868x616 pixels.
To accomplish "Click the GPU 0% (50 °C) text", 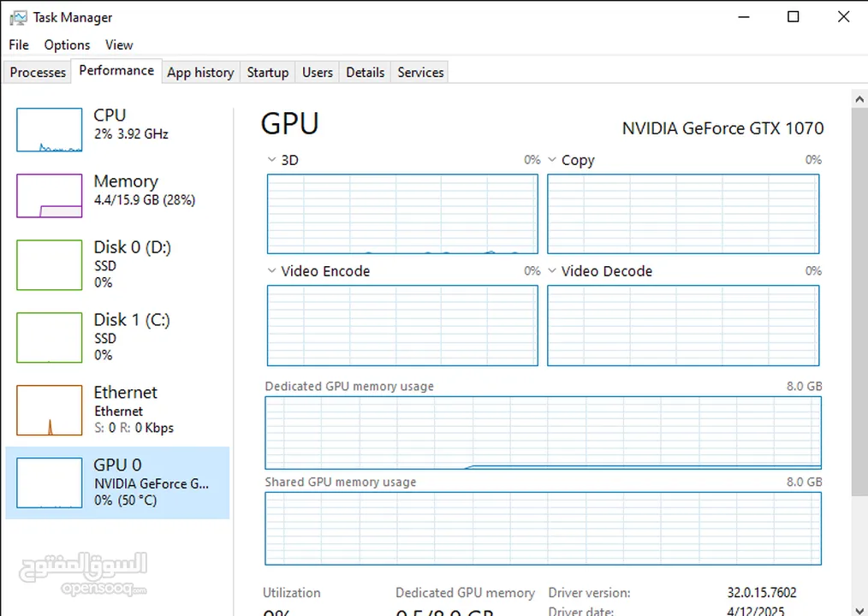I will [x=126, y=500].
